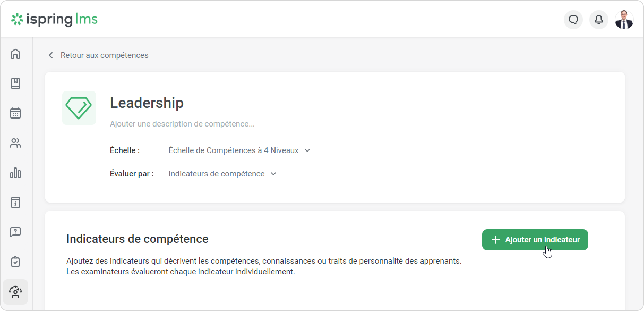Viewport: 644px width, 311px height.
Task: Open the info box icon in sidebar
Action: pyautogui.click(x=15, y=203)
